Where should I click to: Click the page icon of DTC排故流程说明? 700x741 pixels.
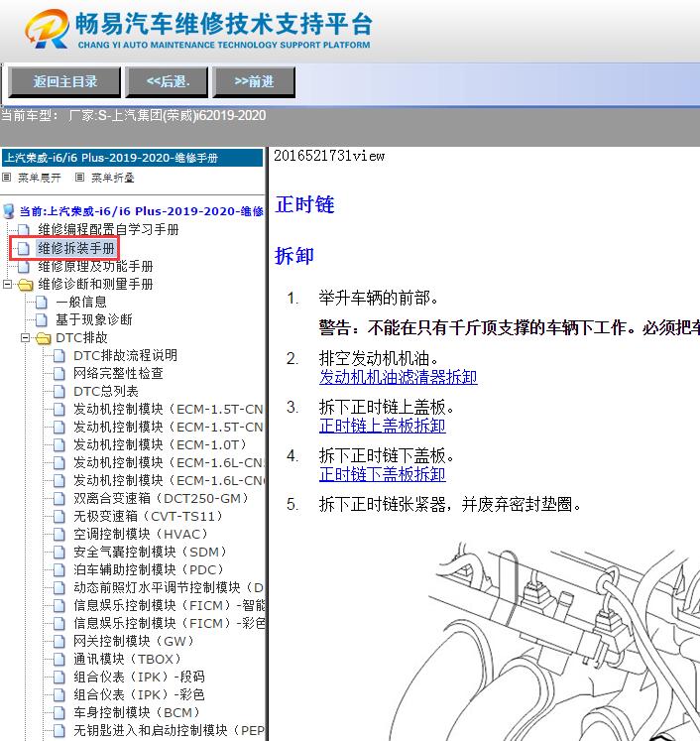pos(59,355)
